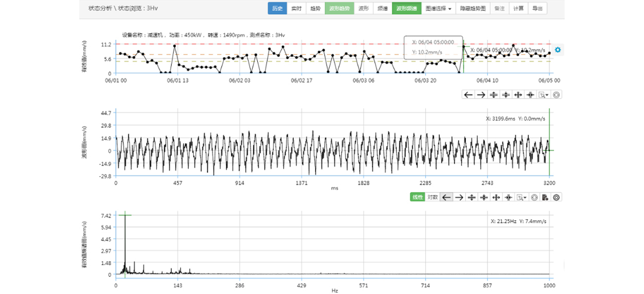
Task: Expand horizontally icon in spectrum toolbar
Action: (497, 198)
